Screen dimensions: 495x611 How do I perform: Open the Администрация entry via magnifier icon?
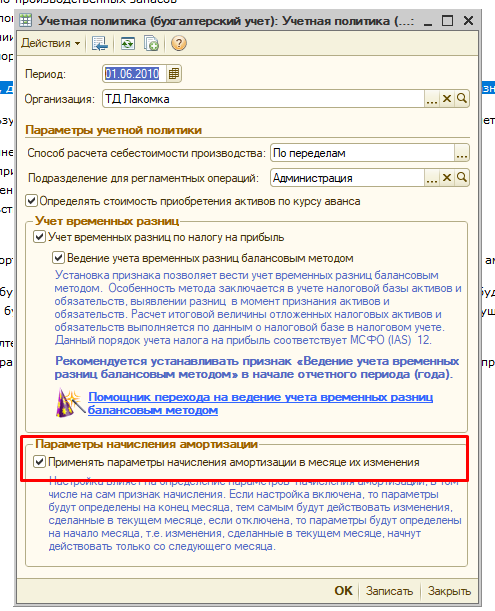coord(462,178)
